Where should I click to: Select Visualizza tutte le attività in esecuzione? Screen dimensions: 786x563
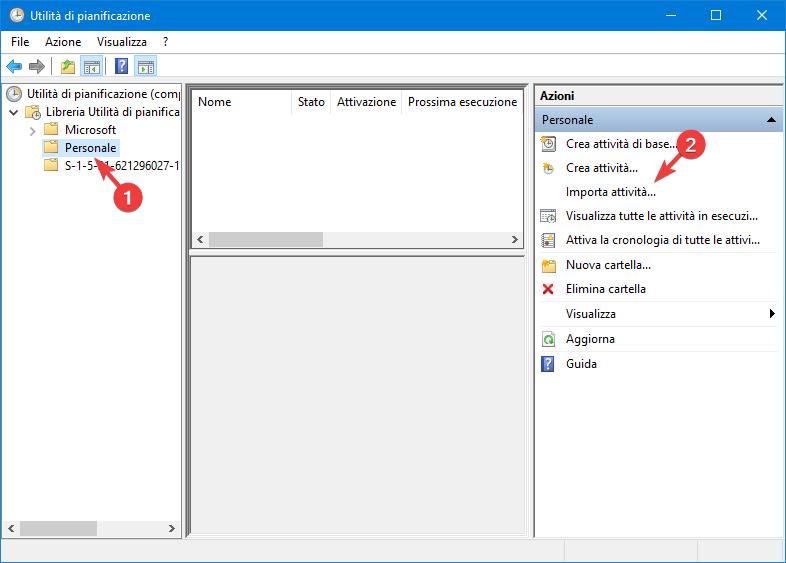662,216
